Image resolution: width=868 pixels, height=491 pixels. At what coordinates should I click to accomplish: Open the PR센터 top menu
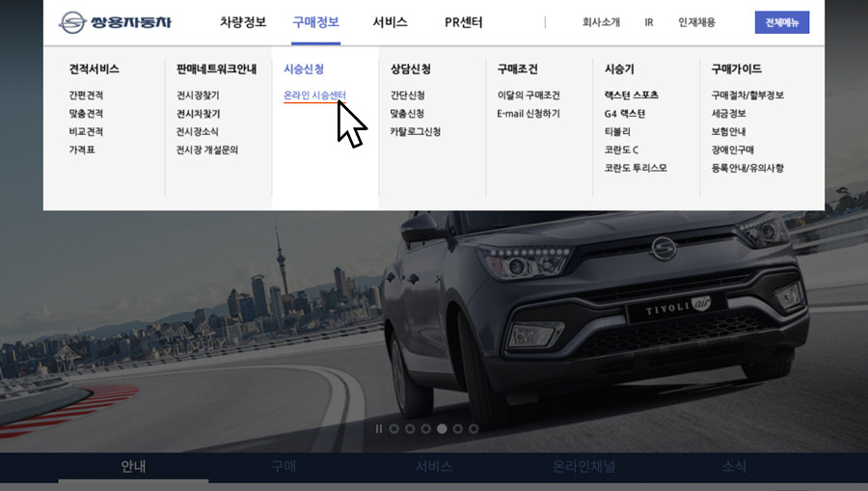tap(463, 22)
